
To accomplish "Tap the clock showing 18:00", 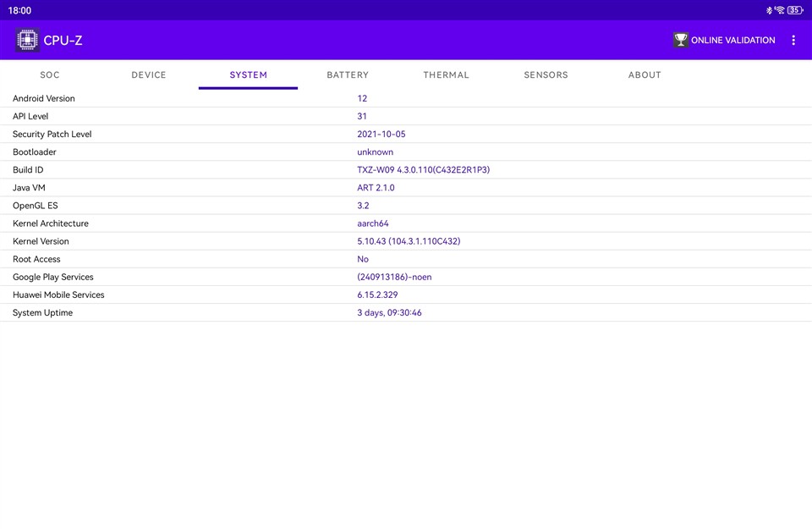I will [x=19, y=10].
